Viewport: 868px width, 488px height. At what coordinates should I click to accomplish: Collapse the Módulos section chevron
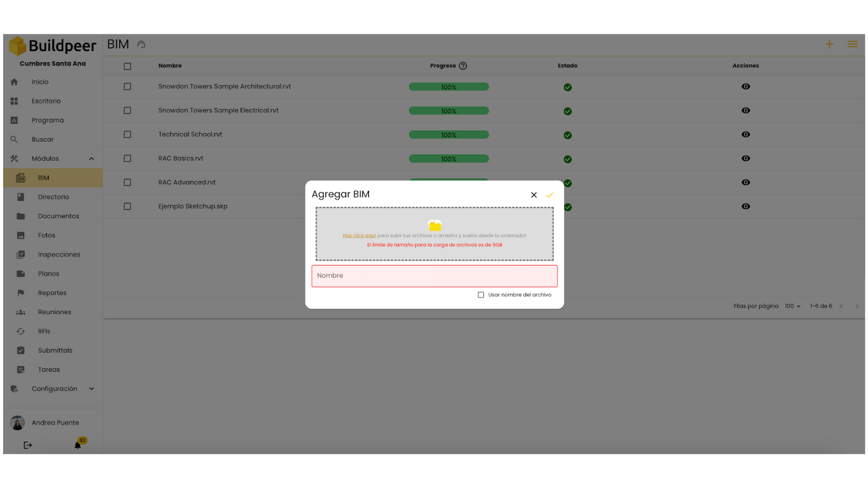point(91,159)
